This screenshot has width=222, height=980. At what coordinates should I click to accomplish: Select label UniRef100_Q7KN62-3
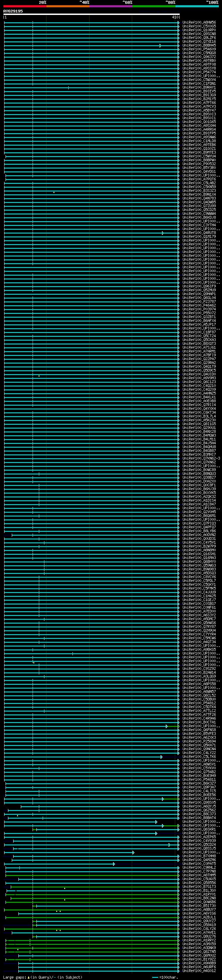coord(201,458)
